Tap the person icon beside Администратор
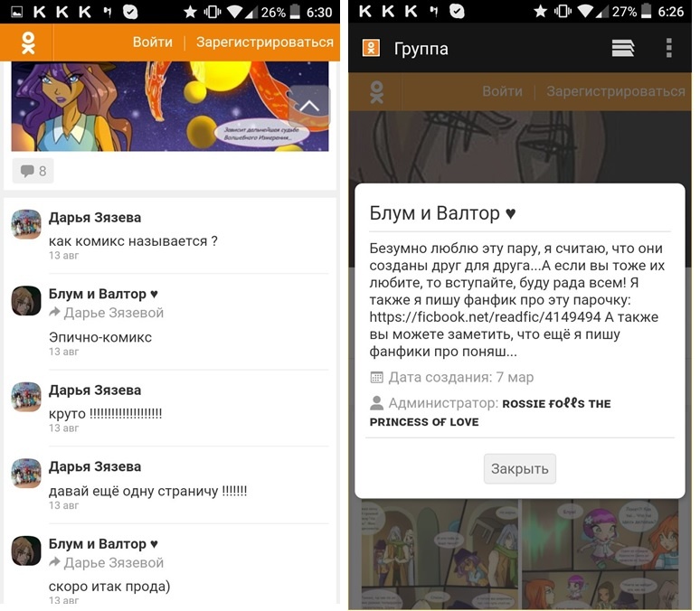 click(x=377, y=403)
